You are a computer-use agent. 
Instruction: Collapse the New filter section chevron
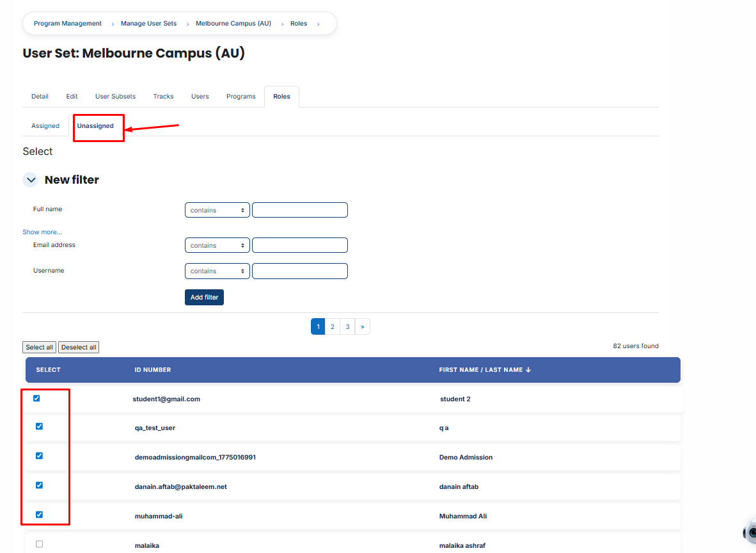31,180
